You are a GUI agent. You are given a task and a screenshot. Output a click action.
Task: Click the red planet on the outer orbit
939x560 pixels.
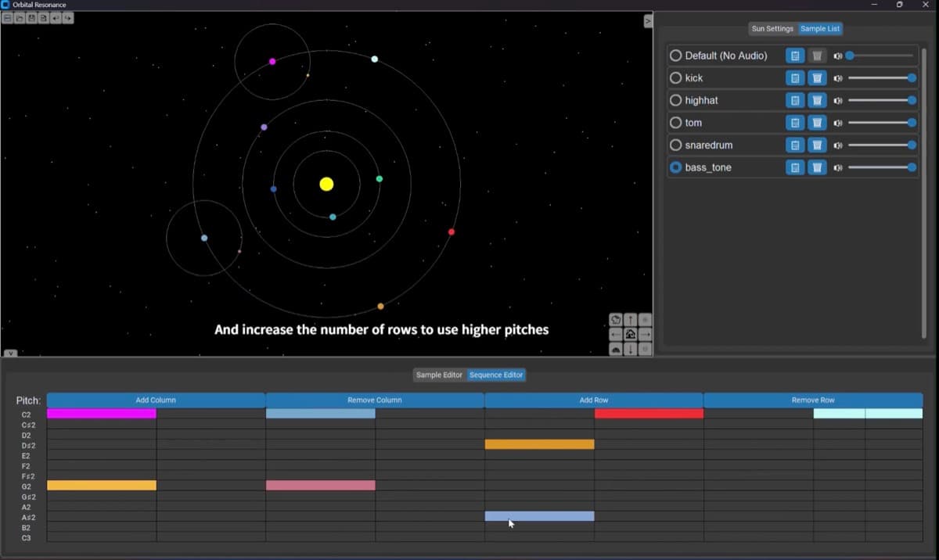[452, 232]
